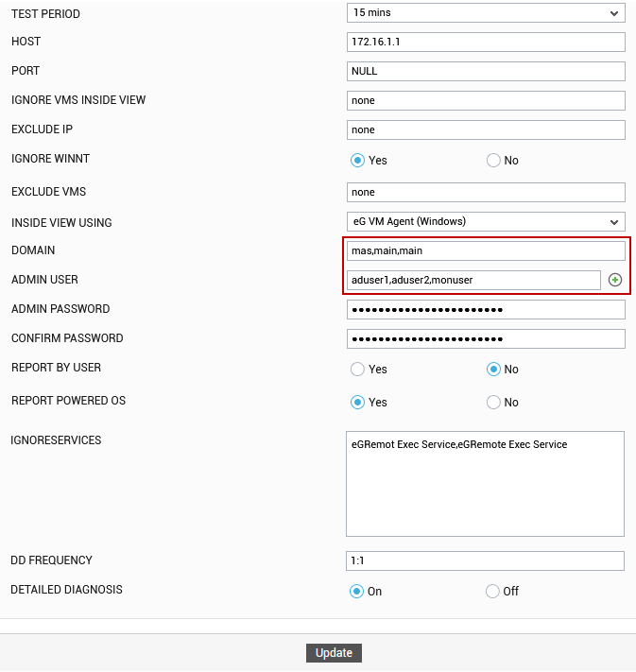This screenshot has width=636, height=672.
Task: Focus the HOST input field
Action: tap(486, 42)
